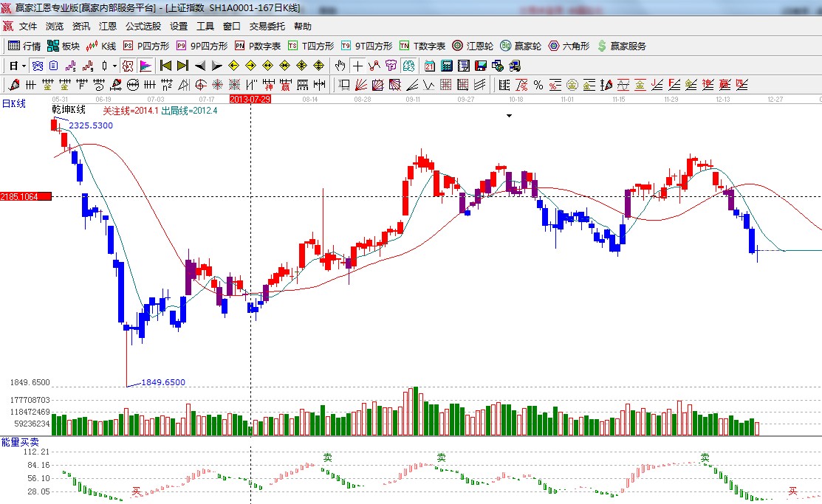Expand the candlestick style dropdown arrow
Viewport: 822px width, 504px height.
point(114,66)
